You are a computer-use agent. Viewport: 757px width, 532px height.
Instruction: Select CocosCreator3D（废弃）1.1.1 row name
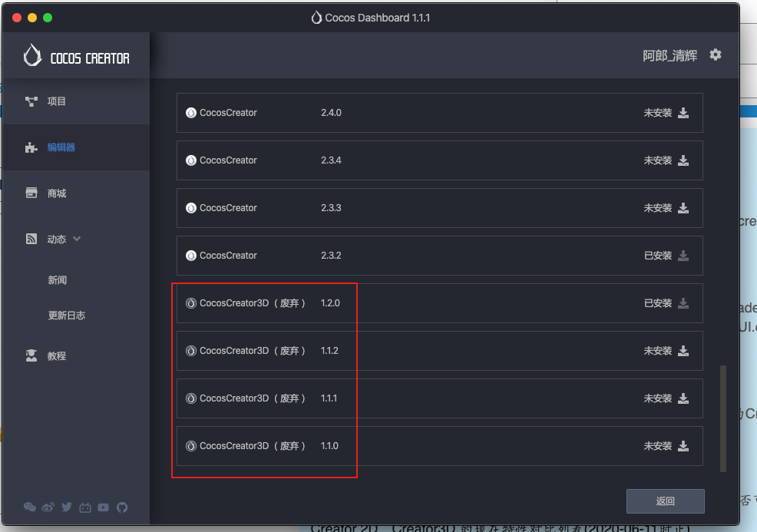pos(253,398)
